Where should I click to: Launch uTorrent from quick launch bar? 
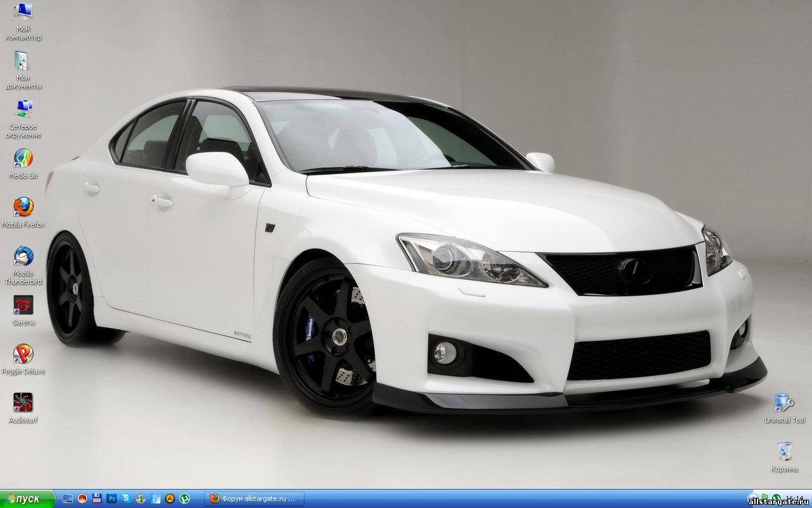tap(185, 499)
